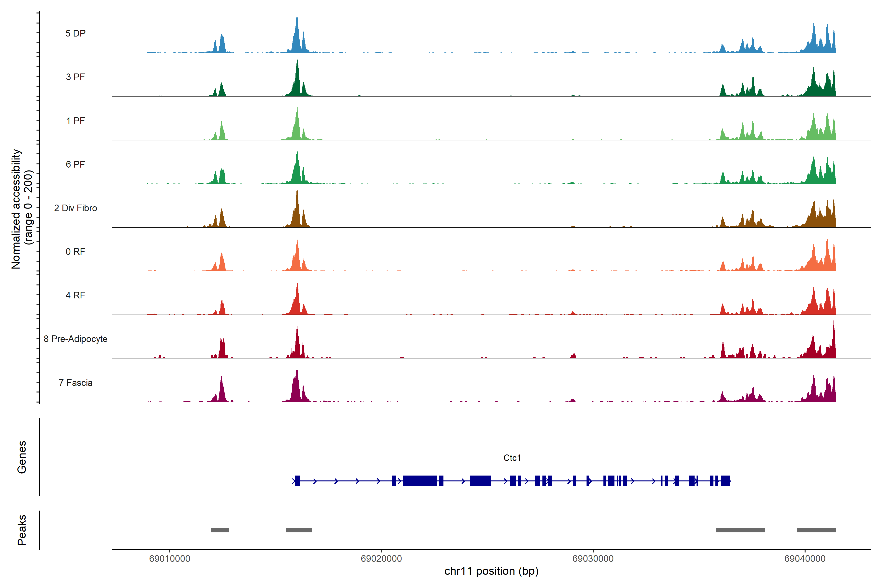This screenshot has height=588, width=882.
Task: Click the leftmost gray peak bar
Action: point(220,530)
